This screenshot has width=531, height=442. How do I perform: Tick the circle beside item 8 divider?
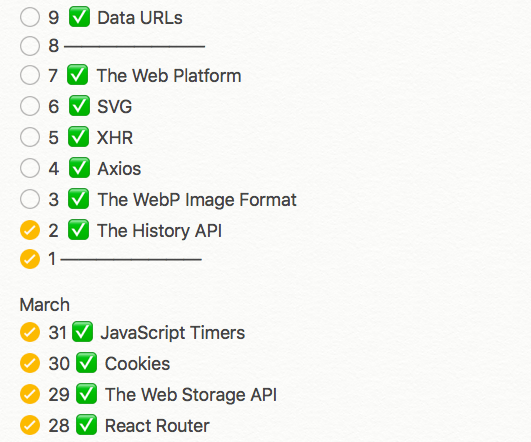point(30,46)
